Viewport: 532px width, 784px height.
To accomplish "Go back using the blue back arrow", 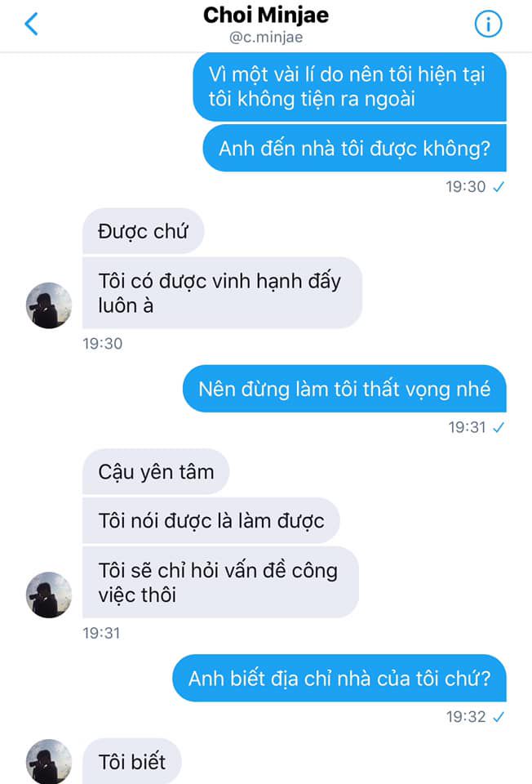I will click(32, 24).
